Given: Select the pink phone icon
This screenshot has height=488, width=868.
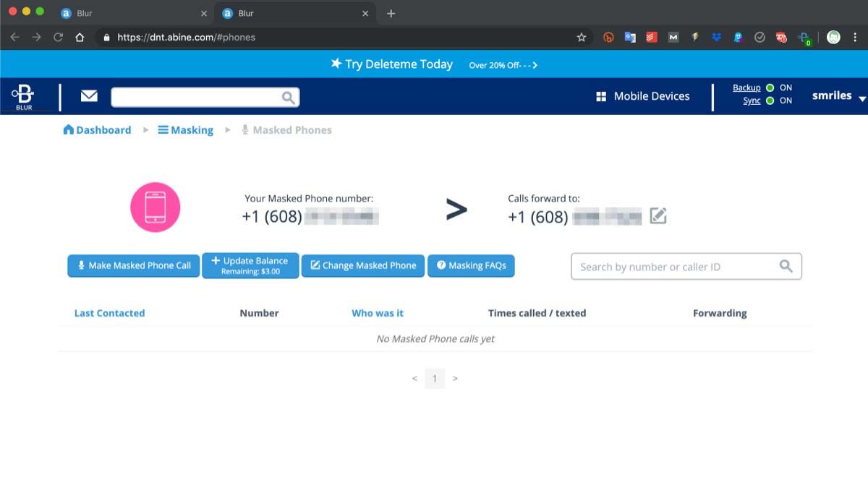Looking at the screenshot, I should tap(155, 207).
